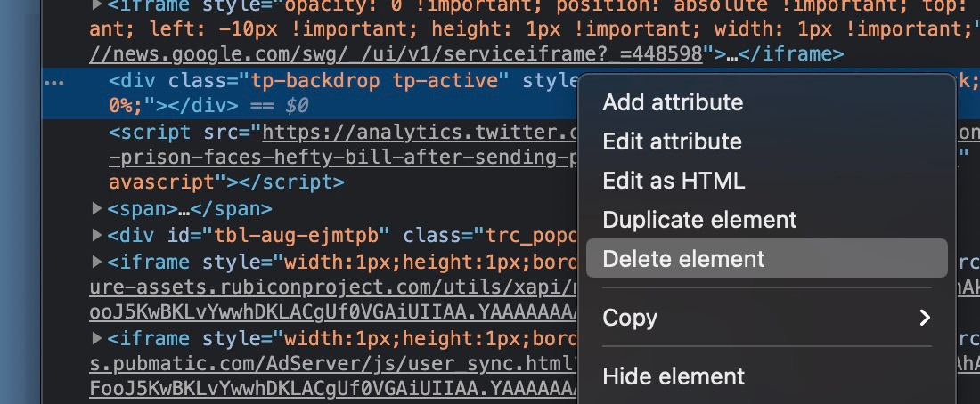Click the class="trc_popo attribute text
This screenshot has width=980, height=404.
click(x=491, y=236)
